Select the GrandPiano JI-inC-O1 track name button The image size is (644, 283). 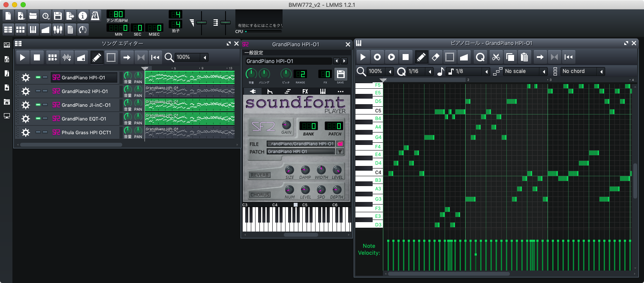click(x=84, y=105)
